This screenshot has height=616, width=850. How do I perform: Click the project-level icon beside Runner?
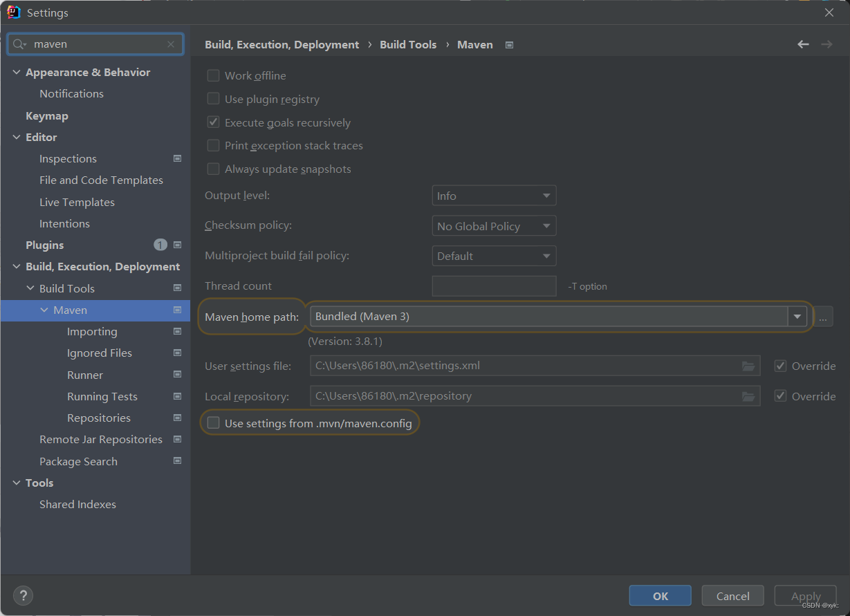[177, 375]
